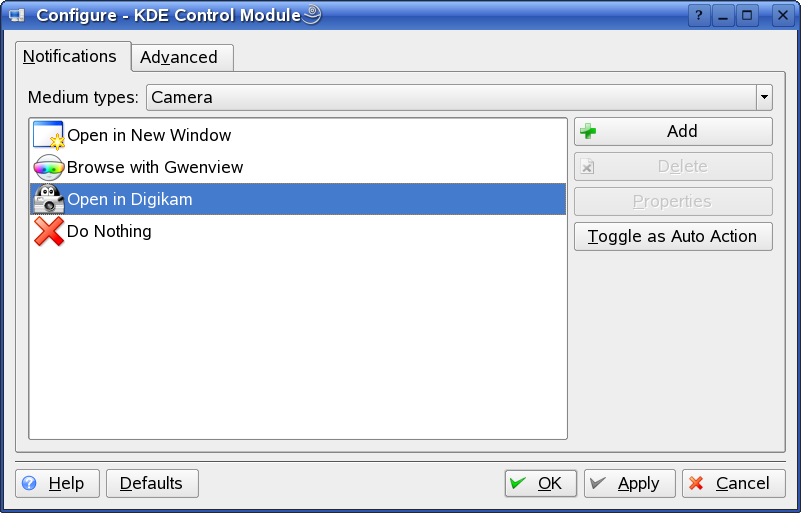Screen dimensions: 801x513
Task: Click the titlebar context help question button
Action: click(700, 15)
